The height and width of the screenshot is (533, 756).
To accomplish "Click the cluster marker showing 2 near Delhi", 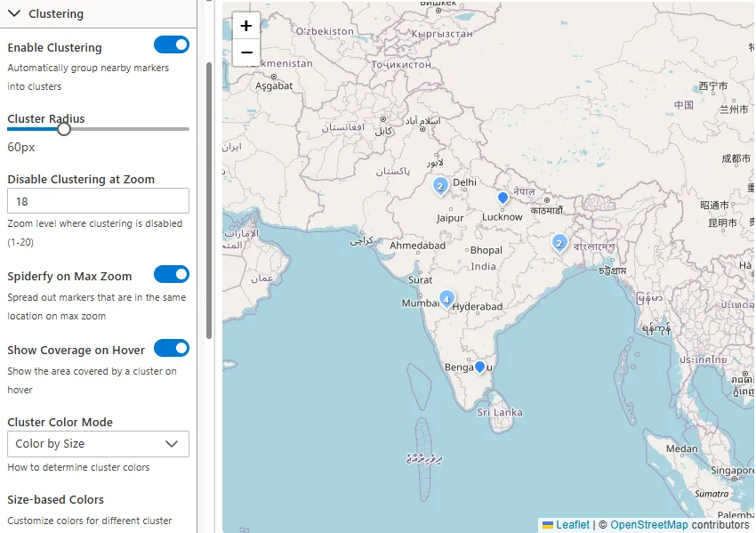I will [440, 186].
